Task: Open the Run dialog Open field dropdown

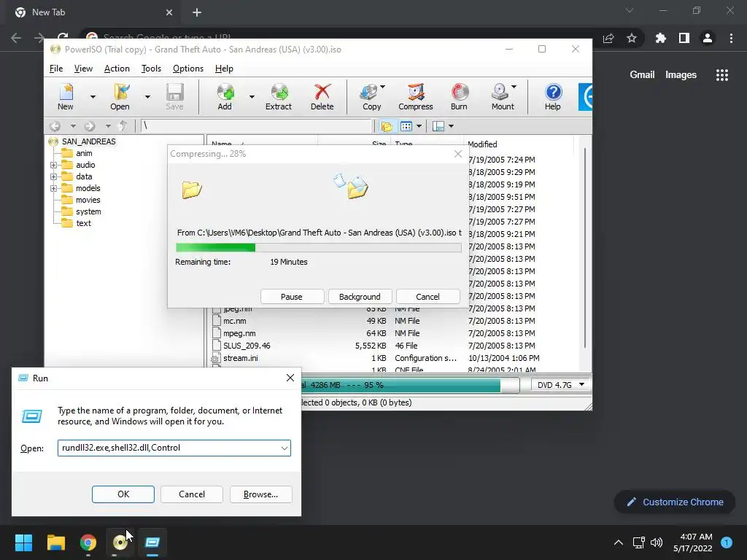Action: tap(285, 448)
